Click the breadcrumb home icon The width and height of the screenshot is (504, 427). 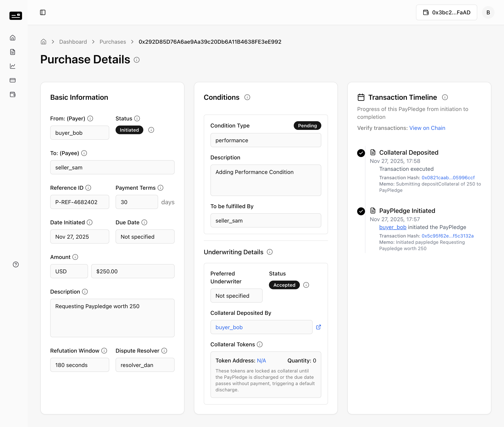point(44,42)
